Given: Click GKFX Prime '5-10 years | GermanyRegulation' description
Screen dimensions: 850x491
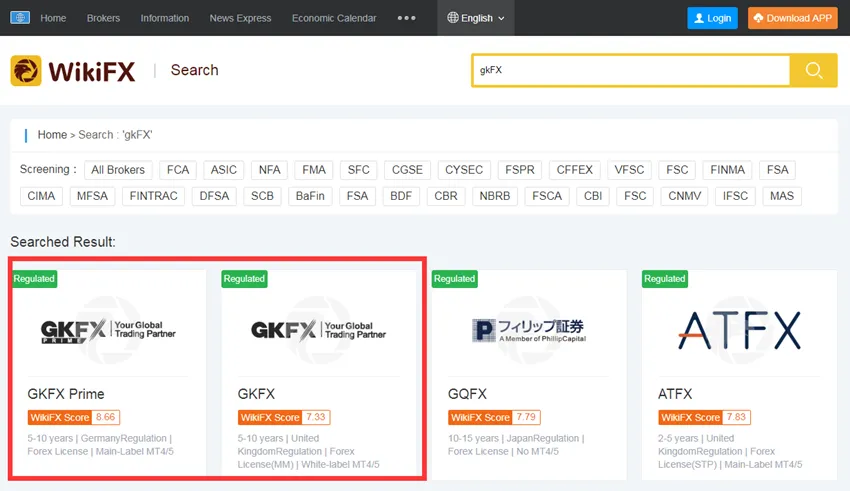Looking at the screenshot, I should (100, 445).
